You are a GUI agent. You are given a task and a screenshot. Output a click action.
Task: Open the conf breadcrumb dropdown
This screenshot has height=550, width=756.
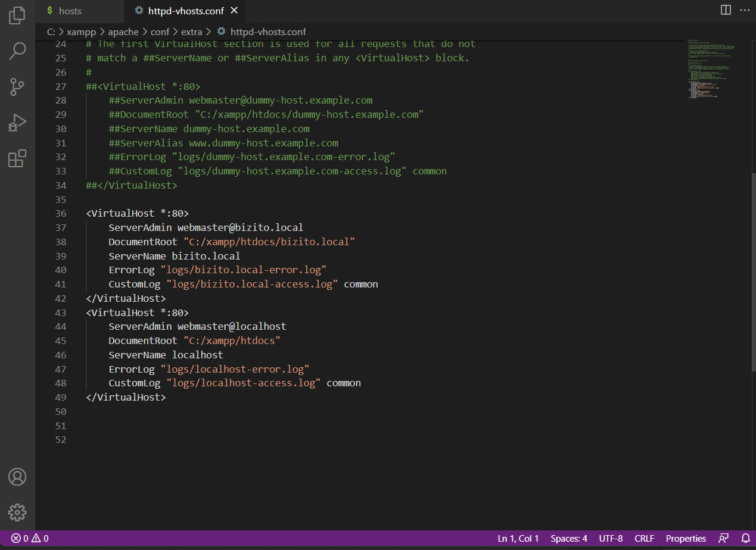coord(160,32)
